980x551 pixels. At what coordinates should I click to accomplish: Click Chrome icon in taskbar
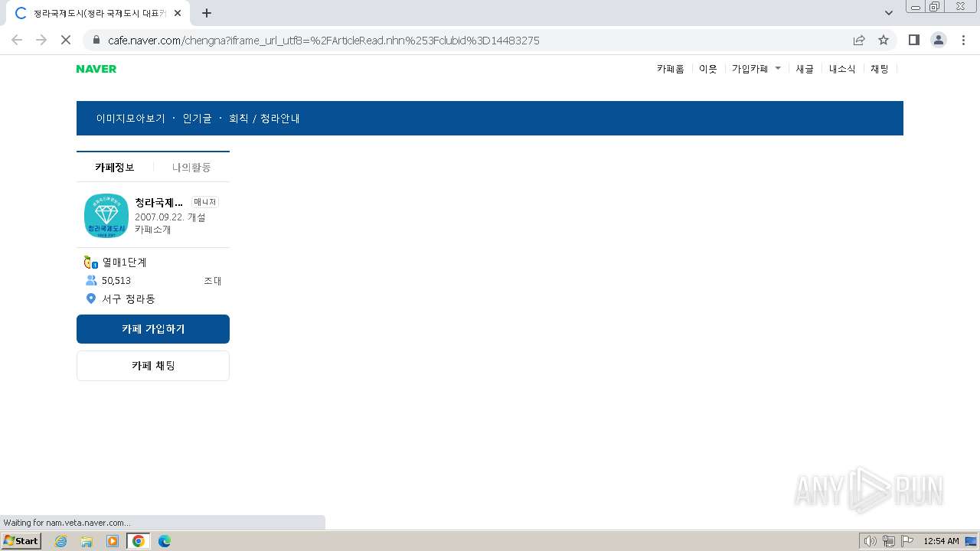coord(139,541)
